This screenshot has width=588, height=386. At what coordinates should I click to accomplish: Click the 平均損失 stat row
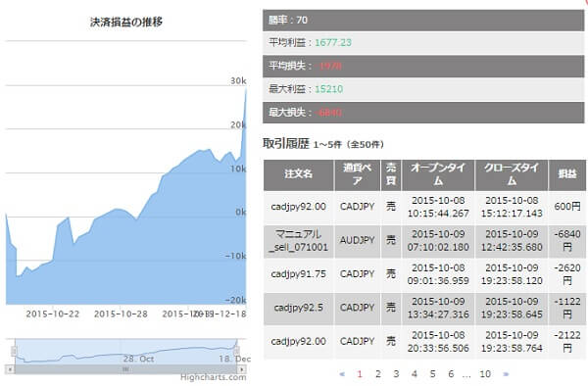[x=423, y=66]
